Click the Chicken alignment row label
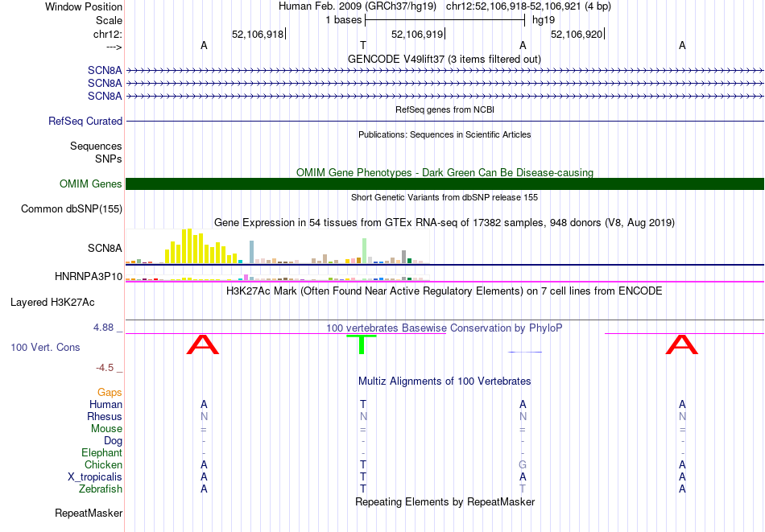 (x=103, y=464)
